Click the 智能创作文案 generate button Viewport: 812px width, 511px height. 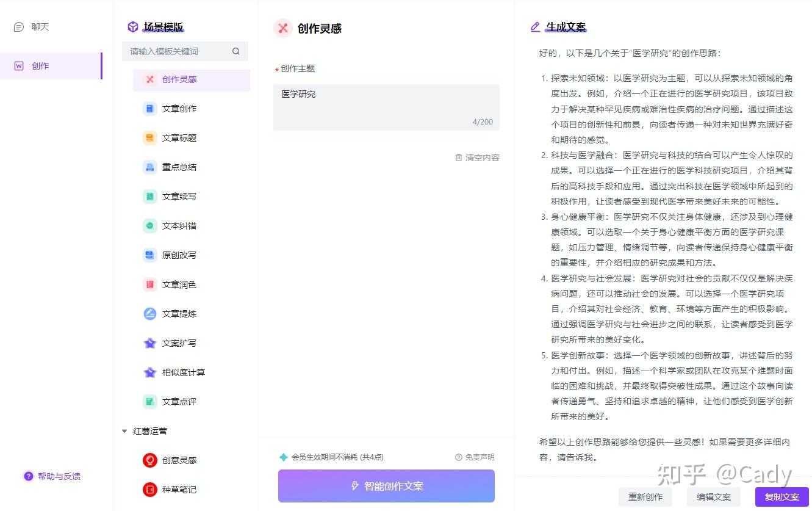click(x=386, y=486)
